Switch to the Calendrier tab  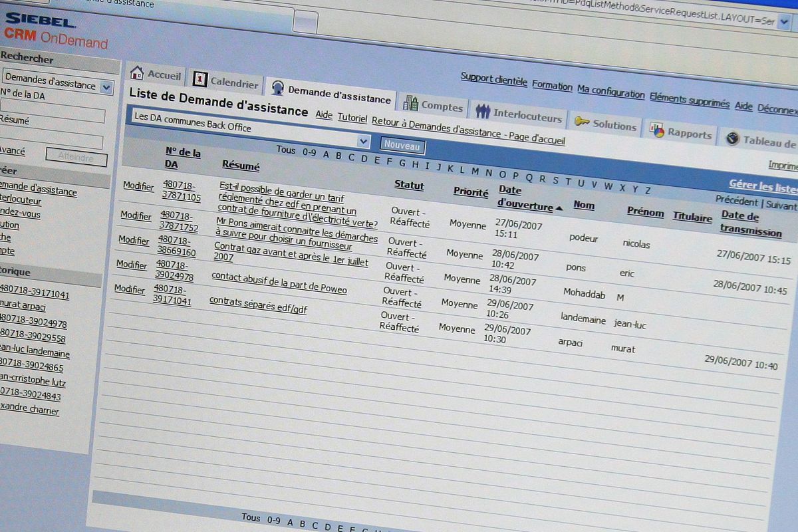[233, 83]
